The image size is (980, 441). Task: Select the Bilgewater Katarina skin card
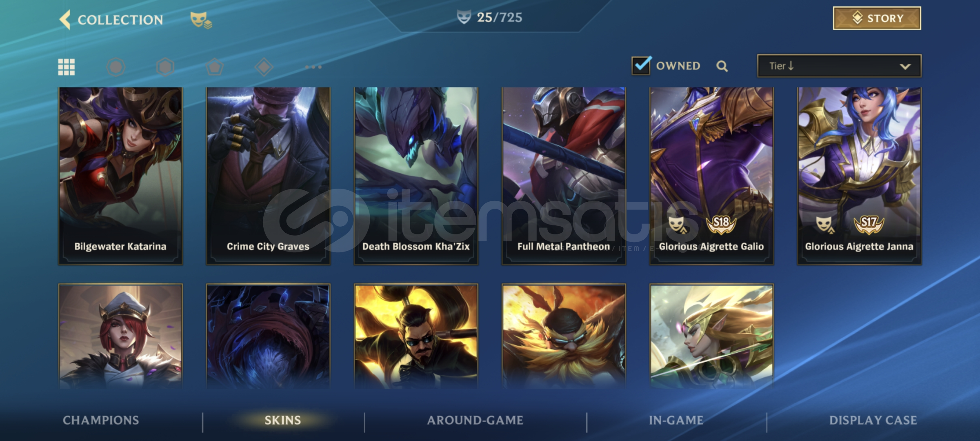(120, 176)
